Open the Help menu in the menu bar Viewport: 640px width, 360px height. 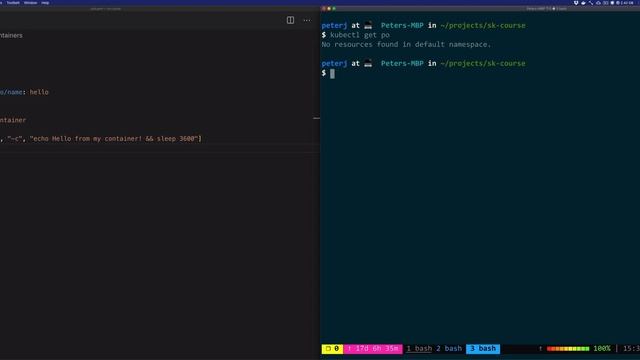[45, 2]
